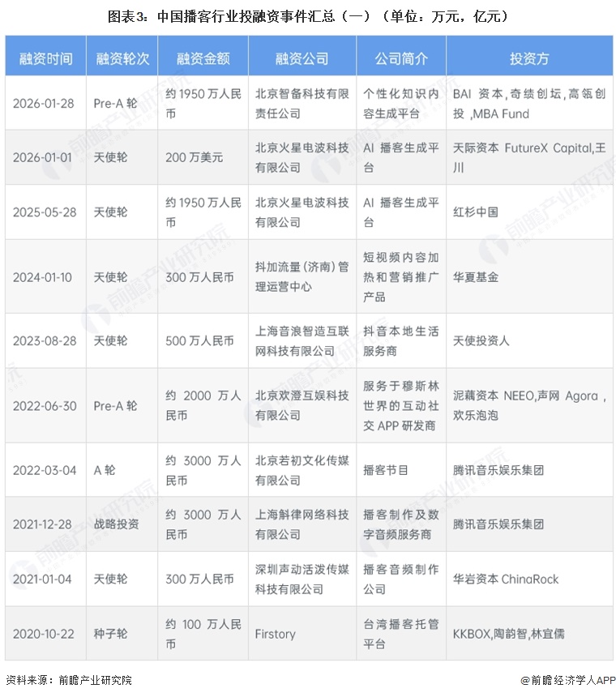Click 天际资本 FutureX Capital investor cell
Image resolution: width=616 pixels, height=697 pixels.
[x=529, y=157]
